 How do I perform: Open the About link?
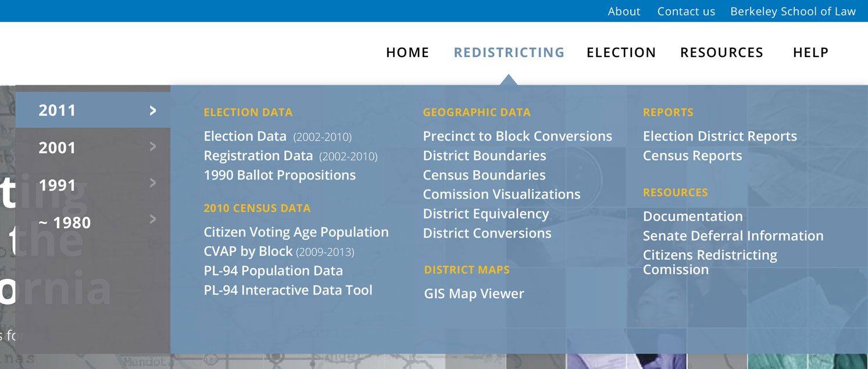pyautogui.click(x=624, y=12)
